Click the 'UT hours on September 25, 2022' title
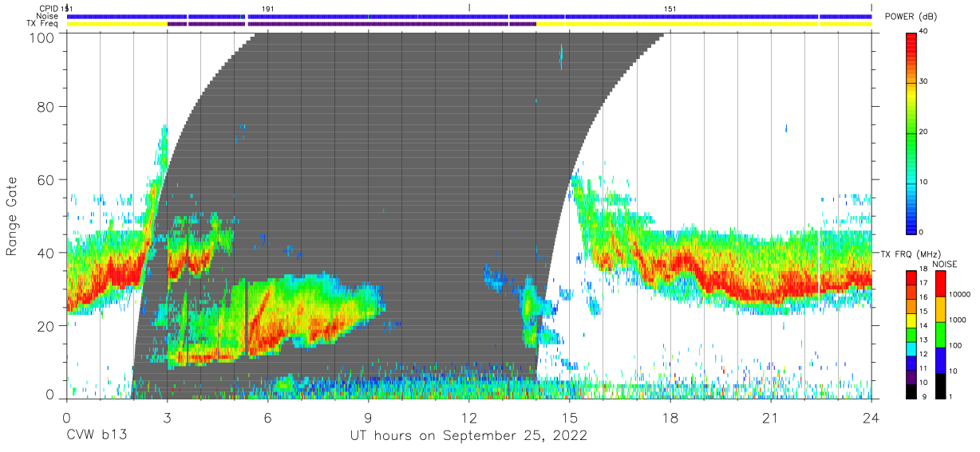This screenshot has height=452, width=980. click(468, 436)
